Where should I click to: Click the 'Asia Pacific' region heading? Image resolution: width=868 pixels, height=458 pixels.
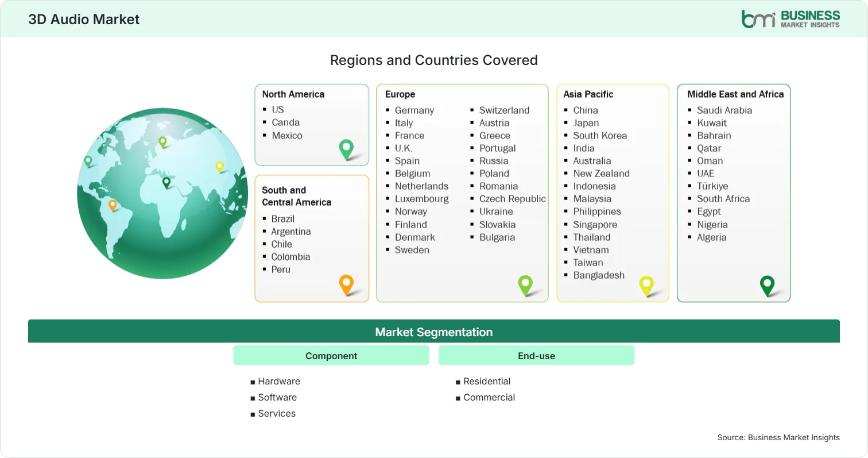pos(588,94)
